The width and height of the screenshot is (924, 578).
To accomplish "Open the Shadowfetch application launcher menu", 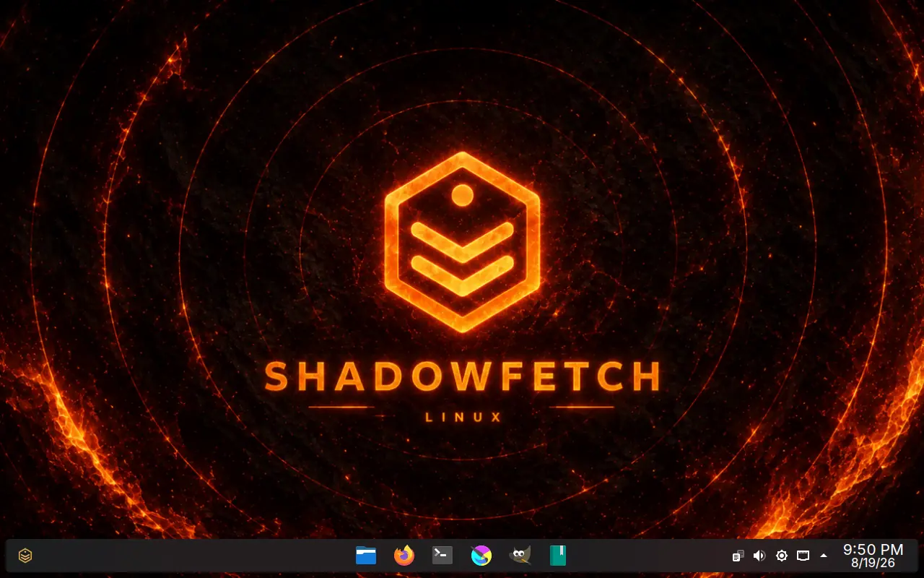I will 25,556.
